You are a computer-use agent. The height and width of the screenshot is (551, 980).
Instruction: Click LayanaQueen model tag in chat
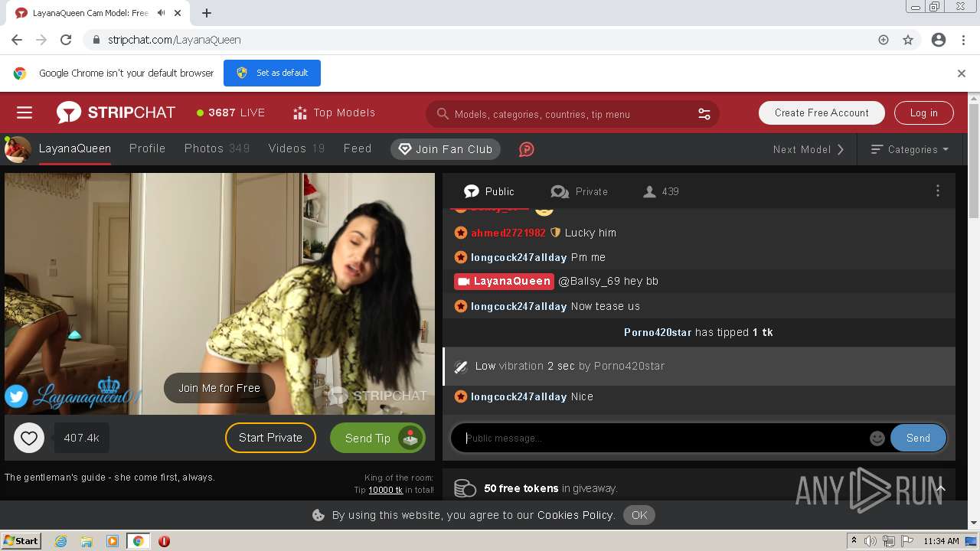(504, 281)
